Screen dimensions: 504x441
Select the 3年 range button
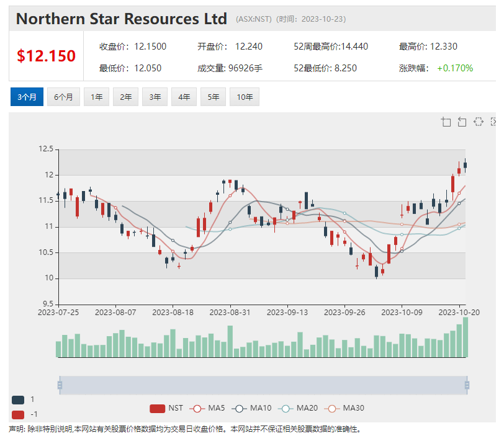point(155,97)
